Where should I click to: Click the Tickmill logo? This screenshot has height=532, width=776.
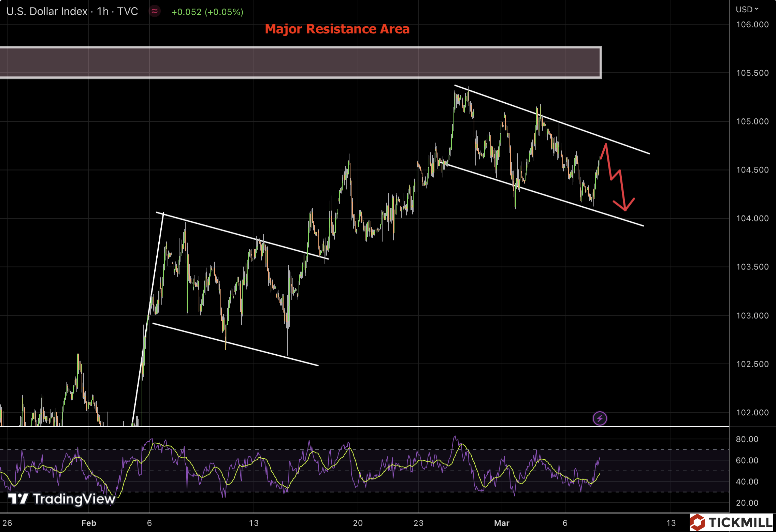731,522
